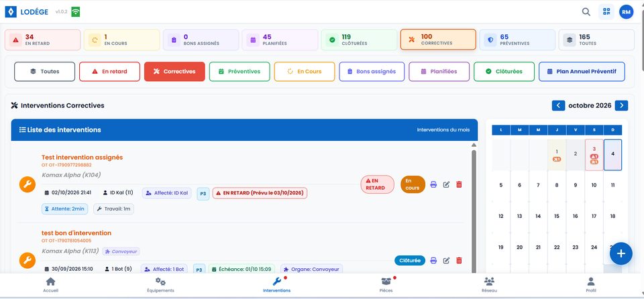The height and width of the screenshot is (299, 644).
Task: Open the 100 Correctives stat card
Action: click(438, 40)
